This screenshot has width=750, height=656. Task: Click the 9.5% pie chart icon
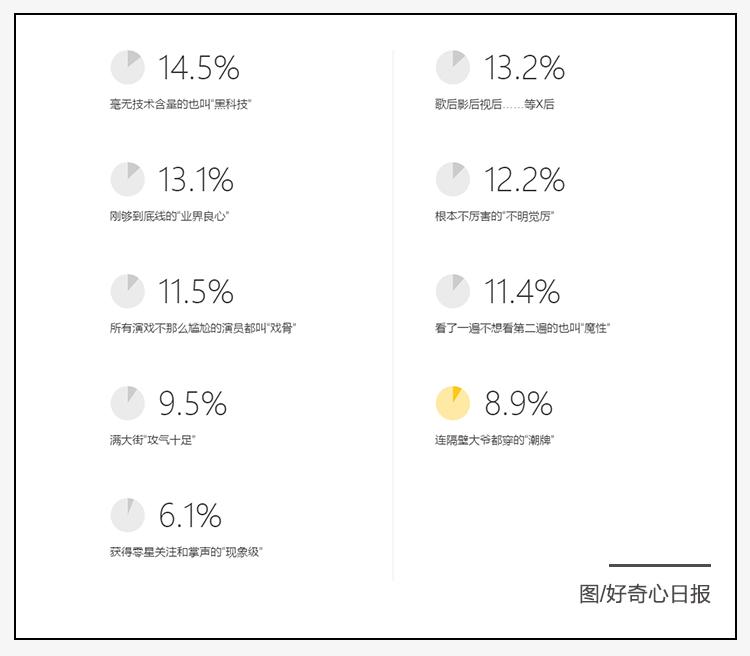click(x=128, y=403)
